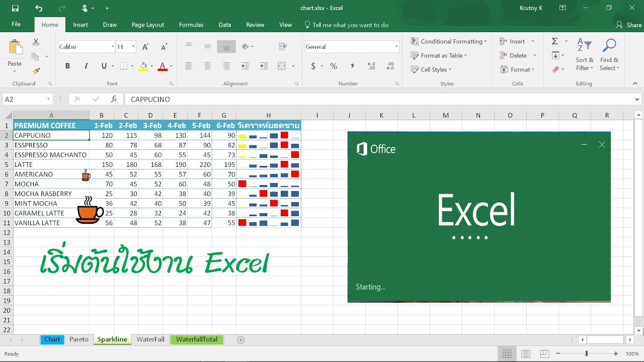Viewport: 644px width, 362px height.
Task: Increase font size with larger A
Action: [x=145, y=47]
